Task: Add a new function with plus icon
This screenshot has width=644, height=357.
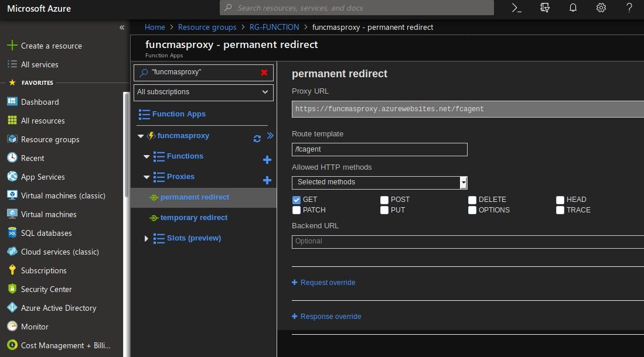Action: (x=267, y=160)
